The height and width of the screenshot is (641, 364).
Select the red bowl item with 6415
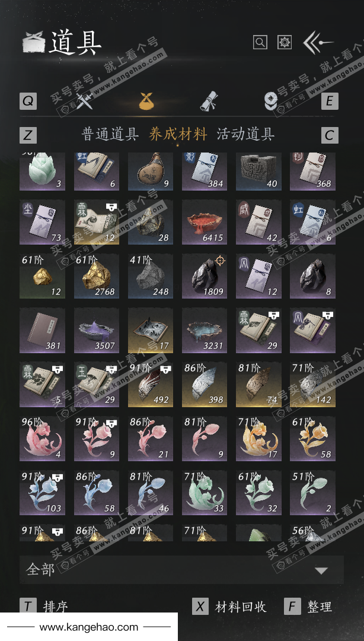[x=205, y=222]
